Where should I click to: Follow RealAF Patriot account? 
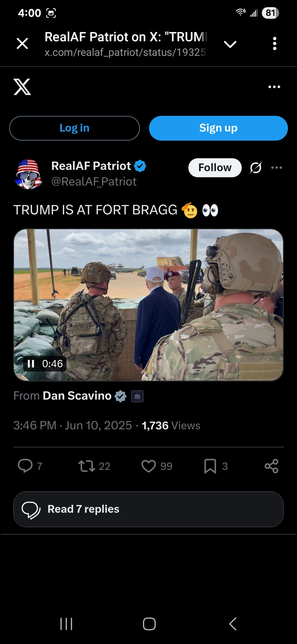(x=215, y=168)
